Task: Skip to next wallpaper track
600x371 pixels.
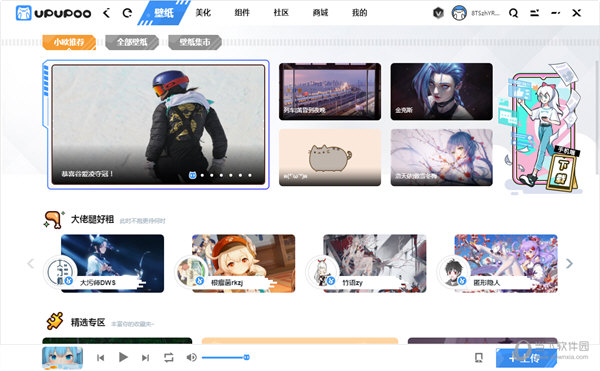Action: point(145,358)
